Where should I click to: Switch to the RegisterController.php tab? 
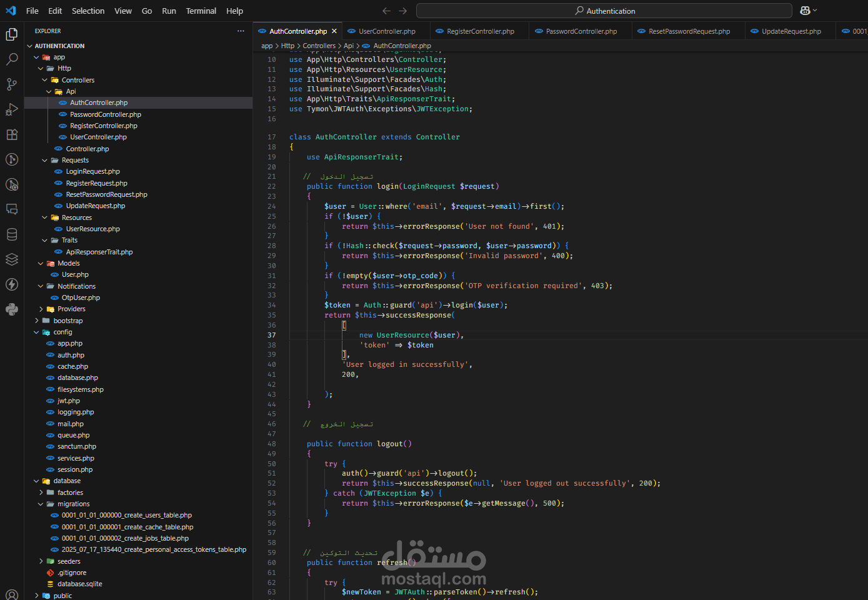[x=480, y=31]
